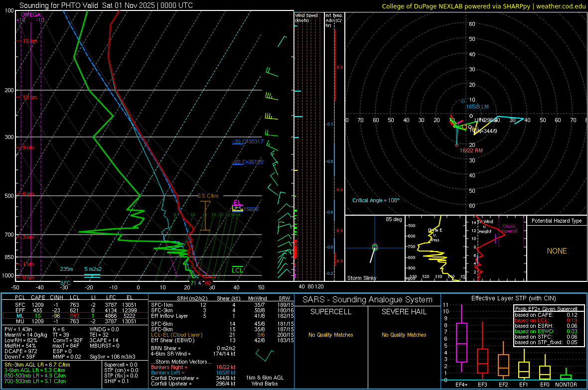The image size is (588, 390).
Task: Click the 'PW = 1.43in' value
Action: [x=18, y=329]
